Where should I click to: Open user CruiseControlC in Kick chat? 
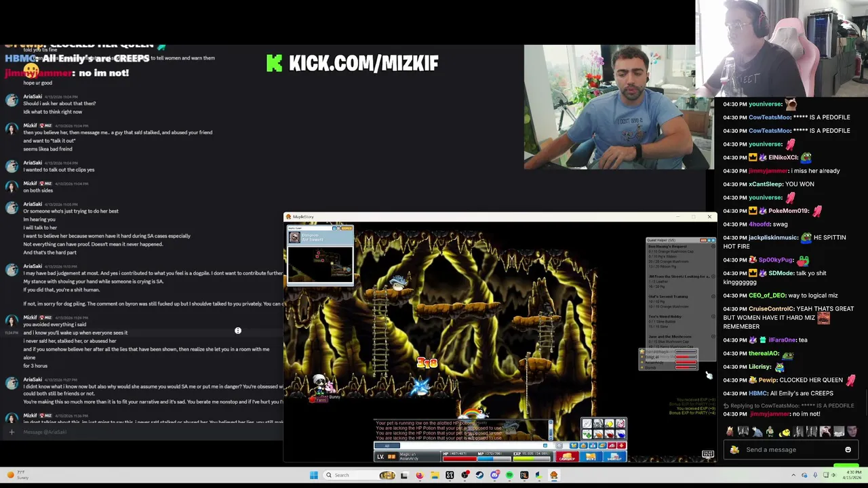(x=771, y=309)
